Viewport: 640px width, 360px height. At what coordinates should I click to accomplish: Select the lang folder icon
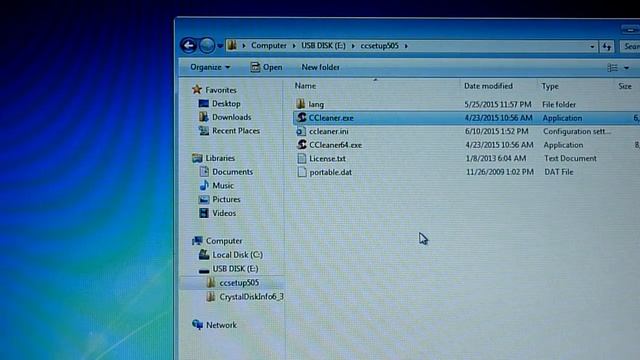click(301, 104)
